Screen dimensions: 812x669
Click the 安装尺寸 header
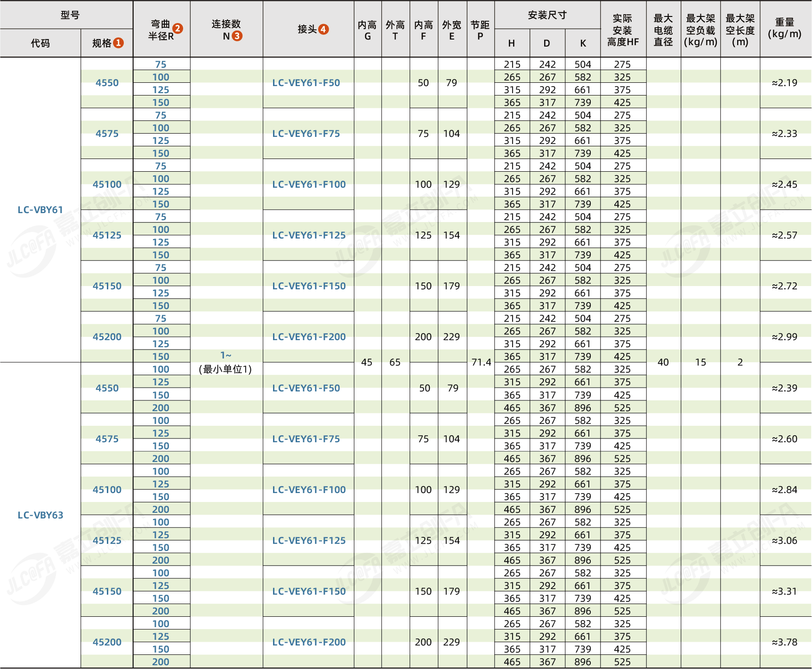[547, 15]
